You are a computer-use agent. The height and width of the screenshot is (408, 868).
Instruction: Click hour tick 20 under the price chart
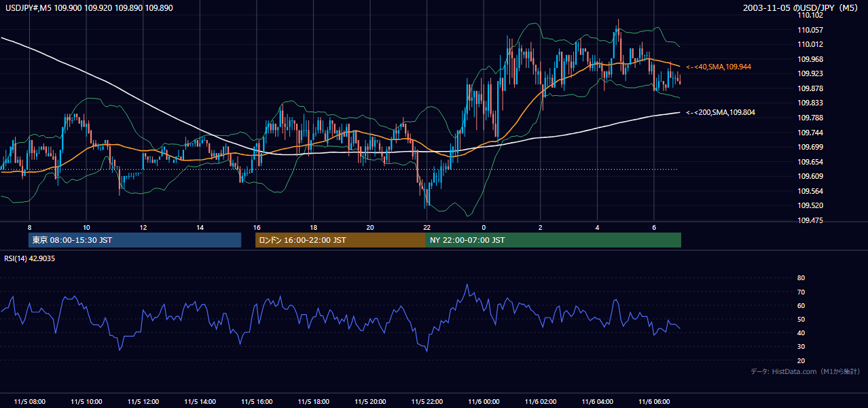coord(370,227)
